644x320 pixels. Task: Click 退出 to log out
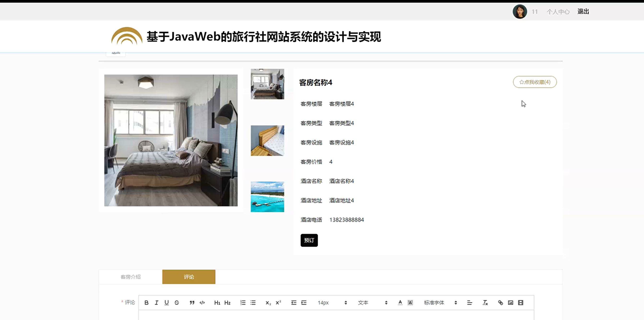[x=583, y=12]
